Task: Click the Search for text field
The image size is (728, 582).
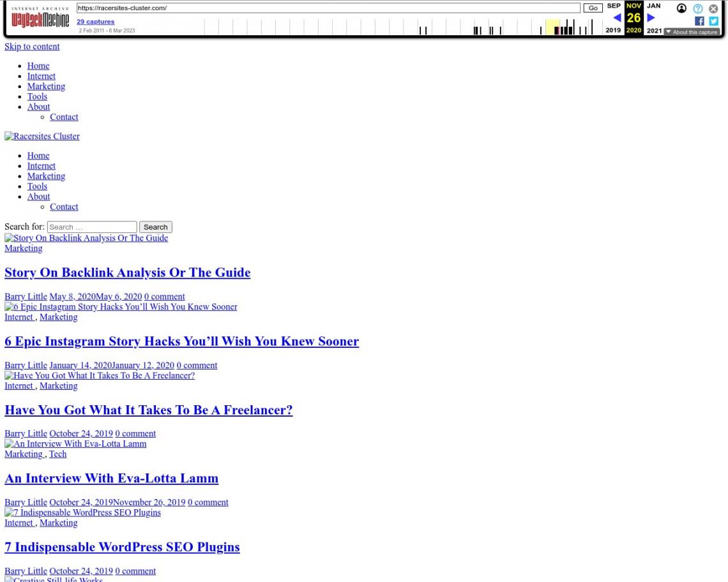Action: pos(92,227)
